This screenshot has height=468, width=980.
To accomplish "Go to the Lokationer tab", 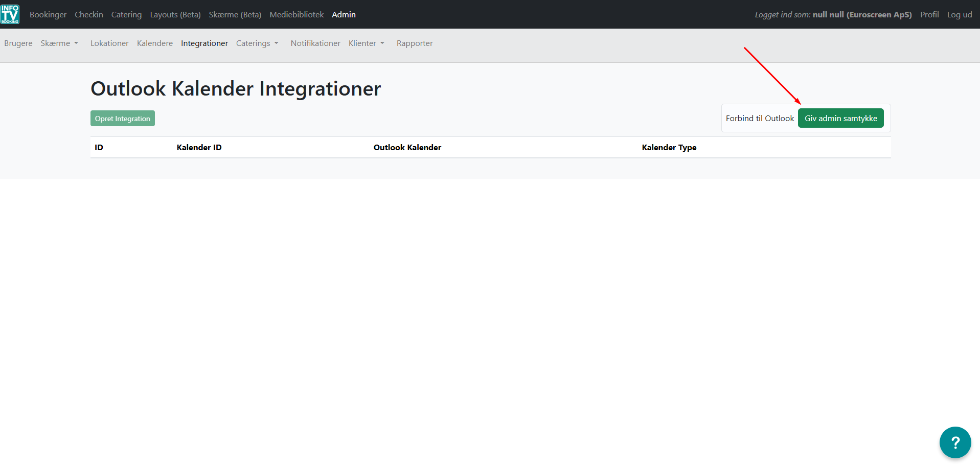I will click(109, 43).
